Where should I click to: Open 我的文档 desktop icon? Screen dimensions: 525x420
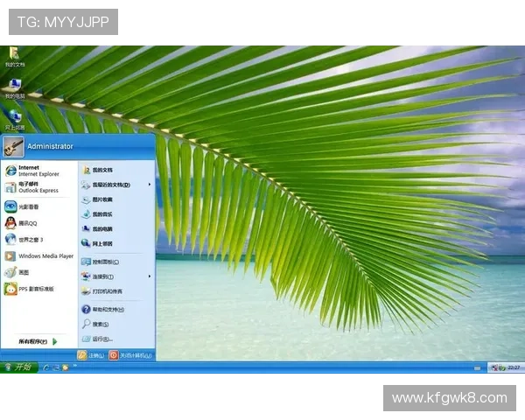pyautogui.click(x=14, y=55)
